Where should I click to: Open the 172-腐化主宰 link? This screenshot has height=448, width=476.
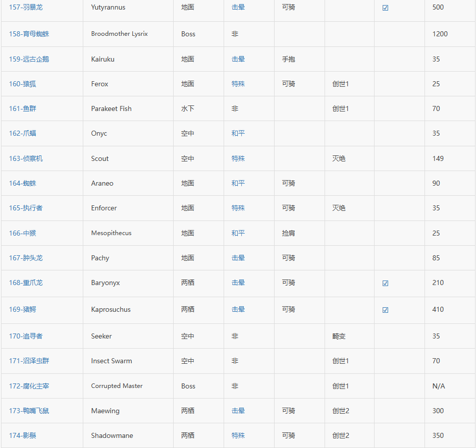coord(29,386)
